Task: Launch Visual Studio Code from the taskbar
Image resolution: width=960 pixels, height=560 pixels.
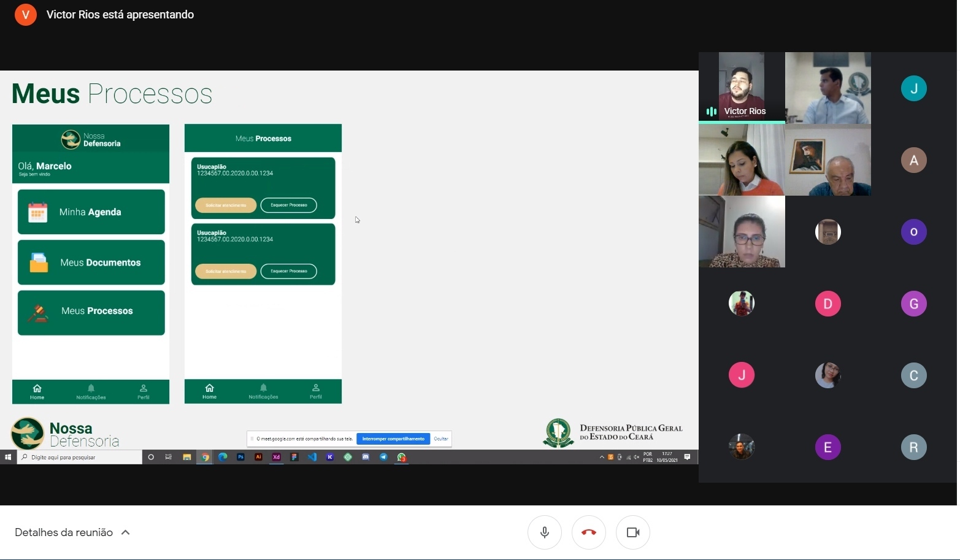Action: [312, 457]
